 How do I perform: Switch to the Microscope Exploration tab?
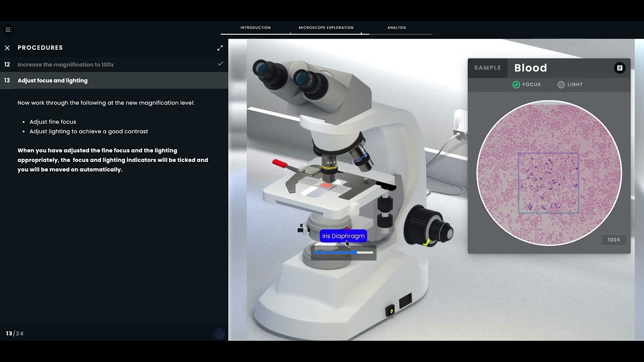point(326,28)
